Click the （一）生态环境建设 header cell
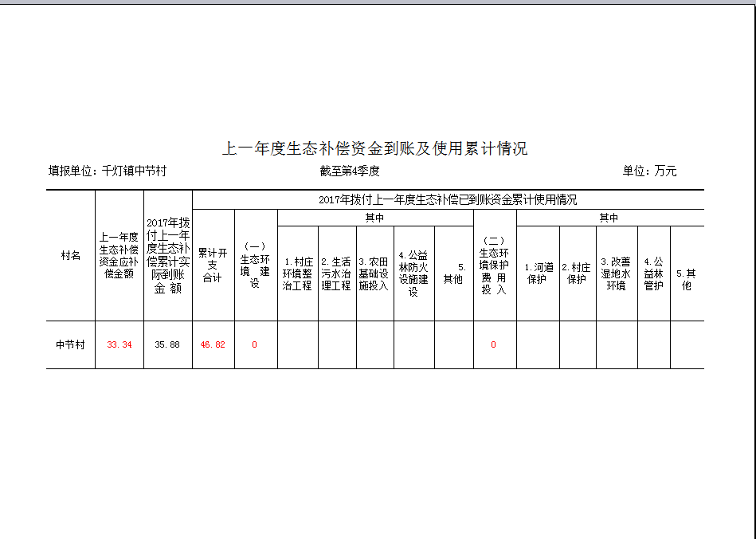 click(x=255, y=266)
